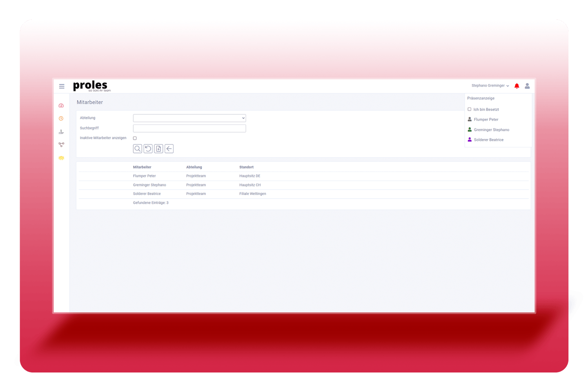
Task: Click the proles logo
Action: pos(92,86)
